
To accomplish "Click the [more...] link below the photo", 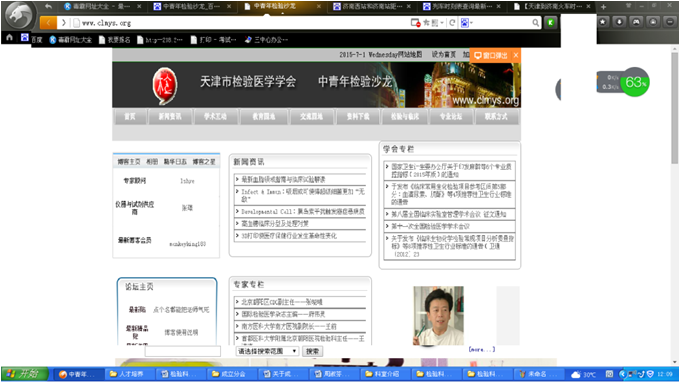I will (481, 349).
